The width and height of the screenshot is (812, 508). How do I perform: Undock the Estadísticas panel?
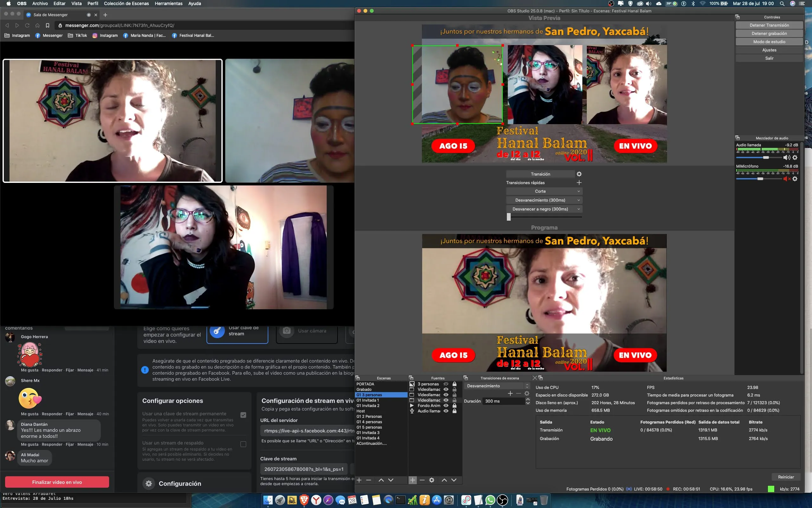click(540, 378)
